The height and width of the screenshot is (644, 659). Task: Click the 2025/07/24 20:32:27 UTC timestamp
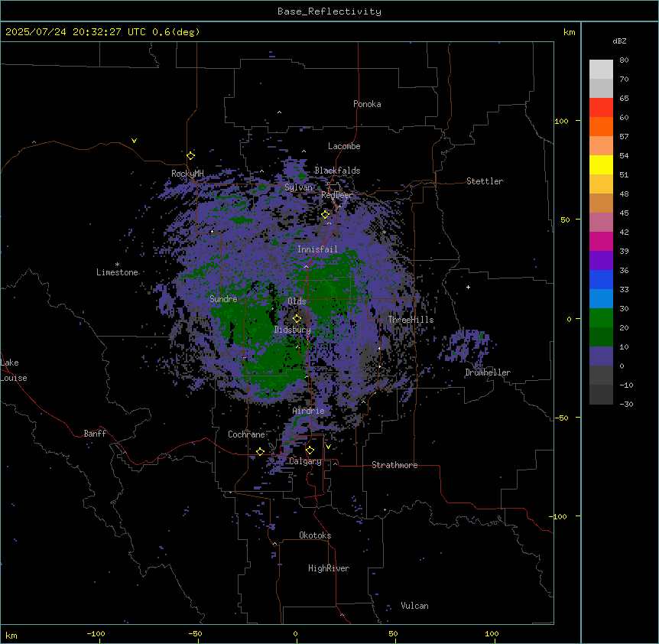pos(76,32)
